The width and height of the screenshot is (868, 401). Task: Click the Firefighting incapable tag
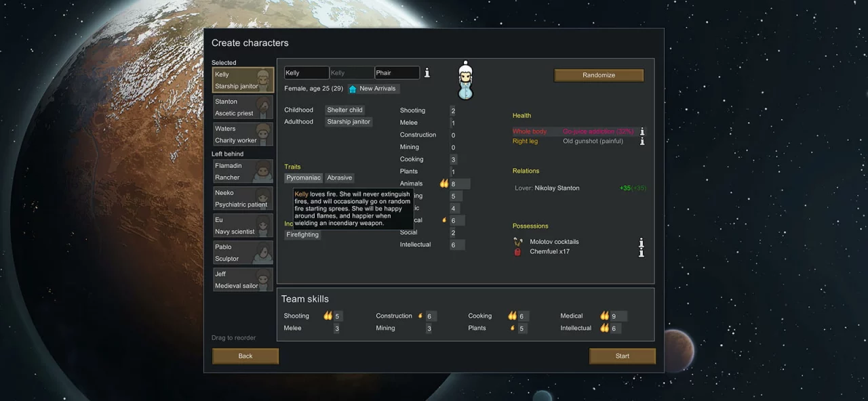tap(302, 235)
